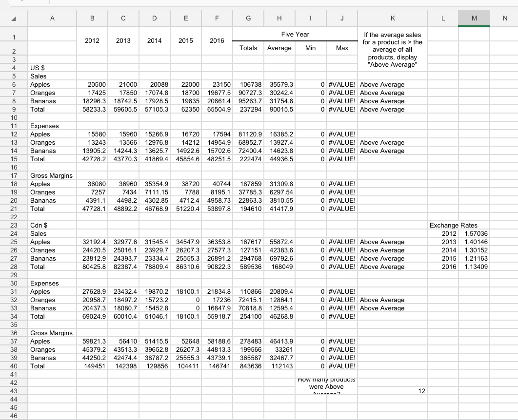Select the Gross Margins label in row 17
This screenshot has width=518, height=420.
tap(52, 175)
